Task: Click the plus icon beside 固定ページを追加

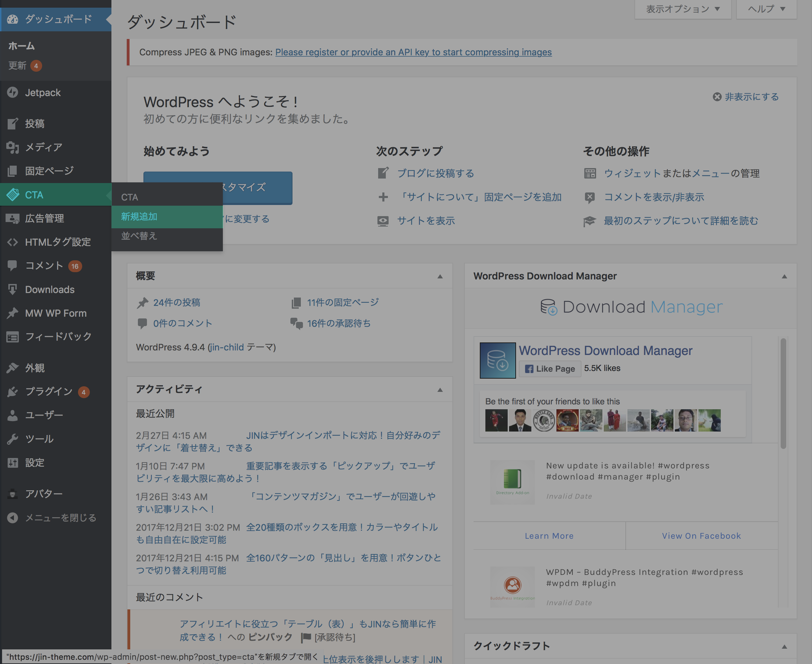Action: (383, 197)
